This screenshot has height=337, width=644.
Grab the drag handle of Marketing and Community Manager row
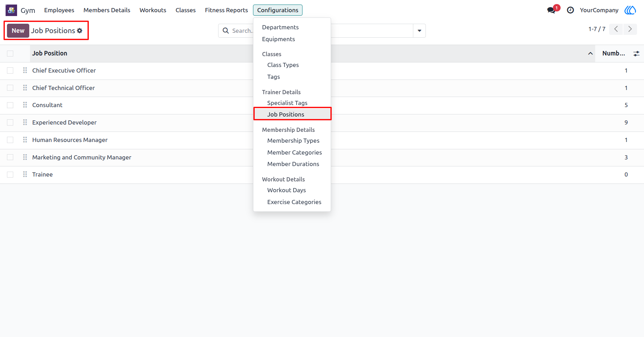tap(25, 157)
